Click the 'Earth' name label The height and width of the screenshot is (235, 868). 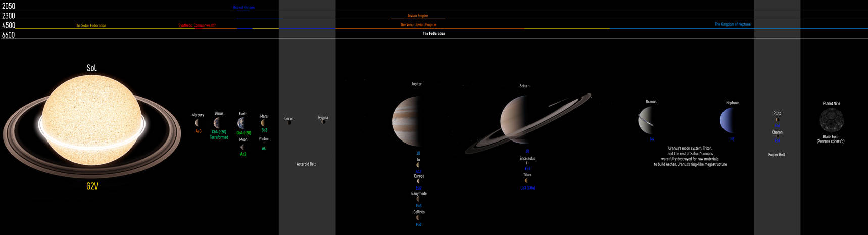tap(243, 114)
